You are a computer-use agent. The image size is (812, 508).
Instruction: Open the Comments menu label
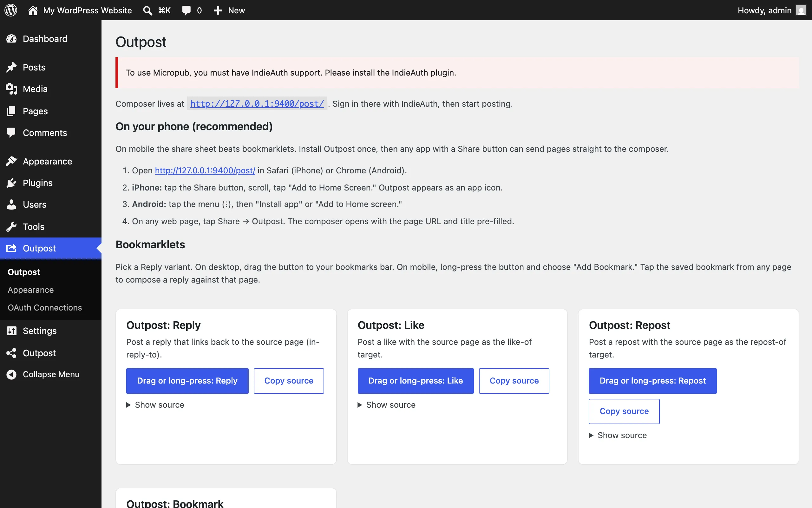tap(45, 133)
